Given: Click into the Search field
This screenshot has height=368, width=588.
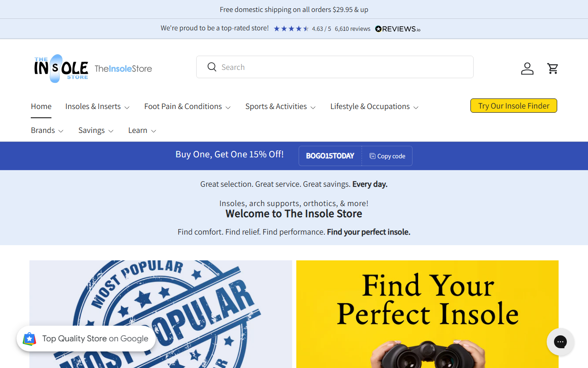Looking at the screenshot, I should coord(335,67).
